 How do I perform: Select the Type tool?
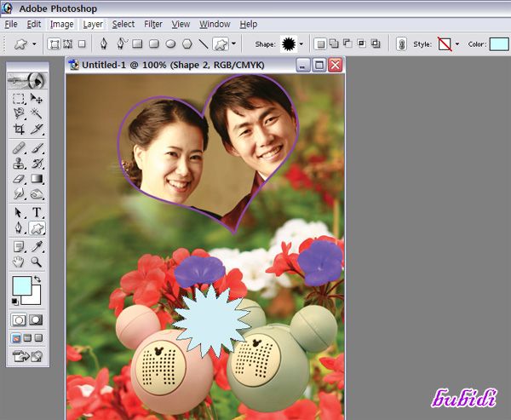click(x=36, y=212)
